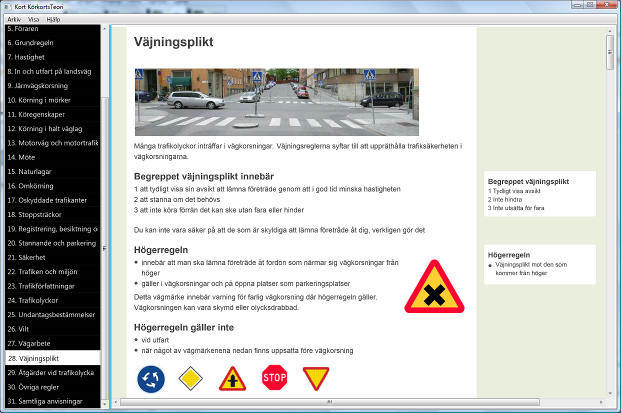This screenshot has height=413, width=621.
Task: Select highlighted 28. Väjningsplikt chapter
Action: 53,358
